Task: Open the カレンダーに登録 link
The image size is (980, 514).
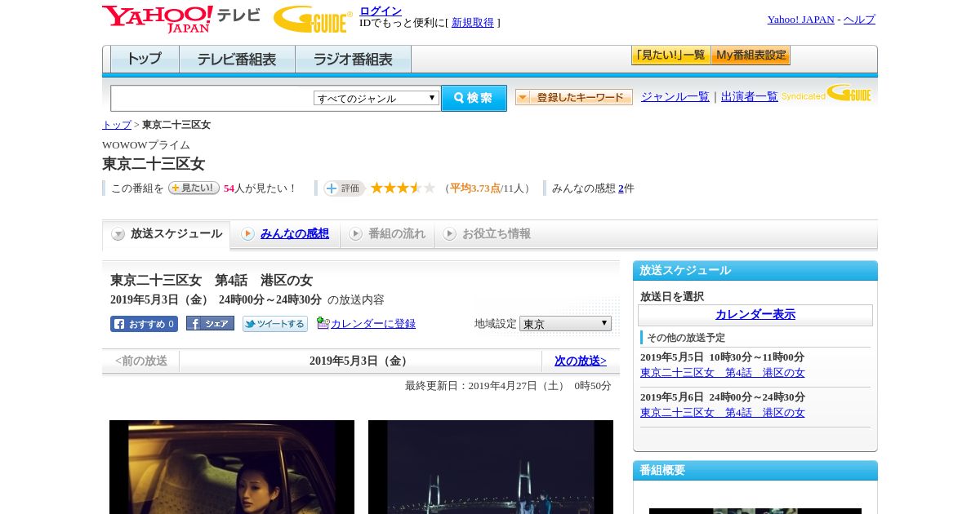Action: [x=373, y=323]
